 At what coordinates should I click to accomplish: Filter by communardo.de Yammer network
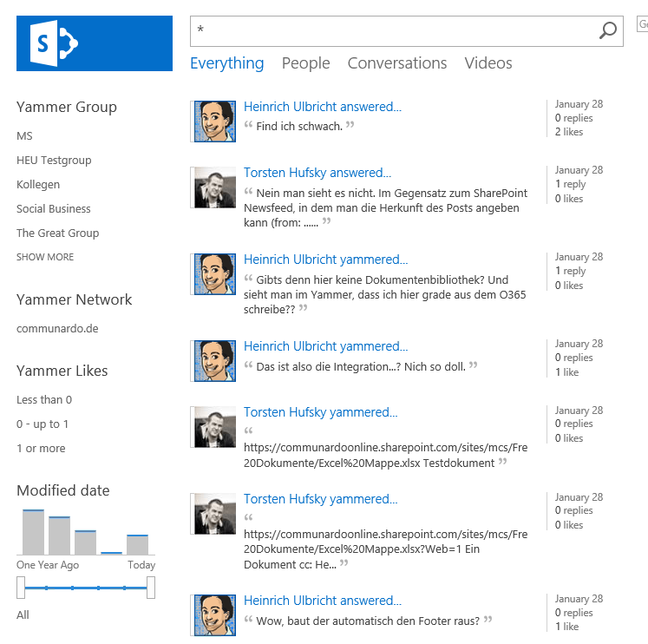click(x=57, y=329)
